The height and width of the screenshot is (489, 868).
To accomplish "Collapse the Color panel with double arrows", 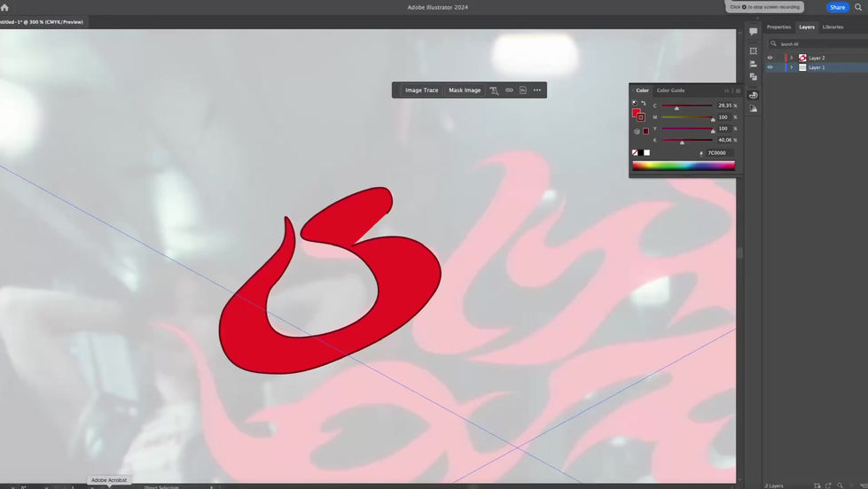I will click(726, 90).
